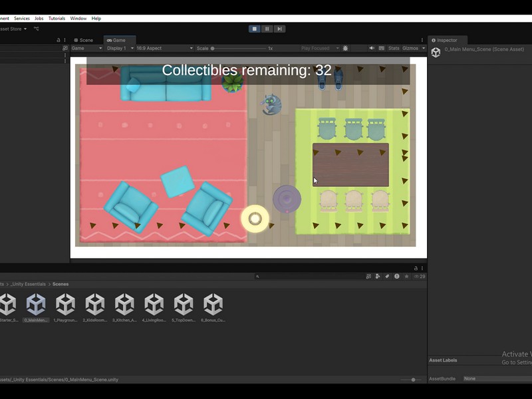This screenshot has width=532, height=399.
Task: Click the 2_KidsRoom scene icon
Action: (94, 305)
